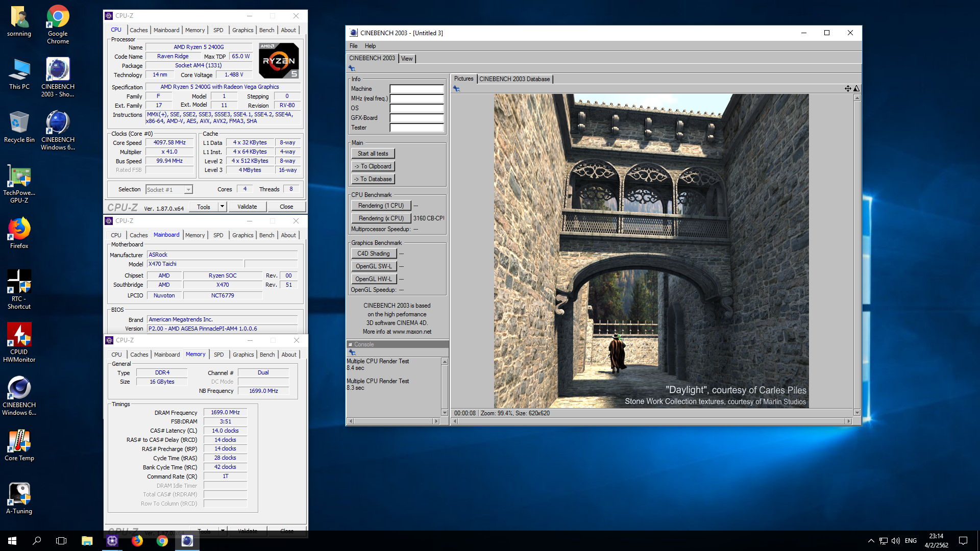The height and width of the screenshot is (551, 980).
Task: Start OpenGL HW-L test
Action: tap(373, 279)
